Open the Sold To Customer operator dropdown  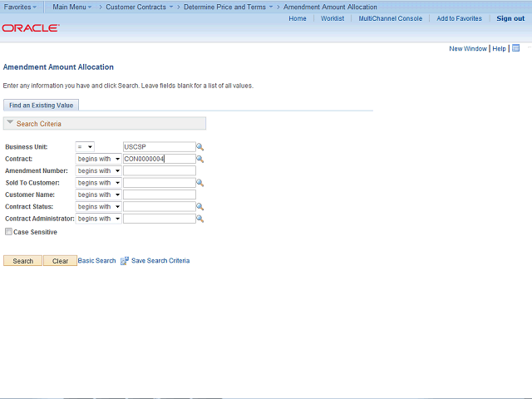coord(98,183)
